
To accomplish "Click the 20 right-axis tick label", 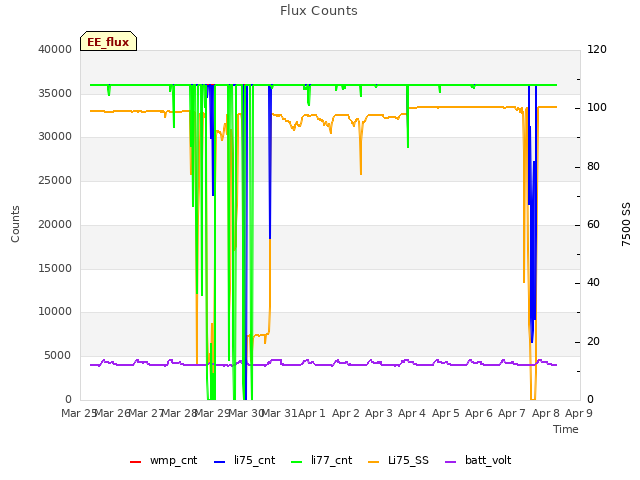I will coord(593,341).
